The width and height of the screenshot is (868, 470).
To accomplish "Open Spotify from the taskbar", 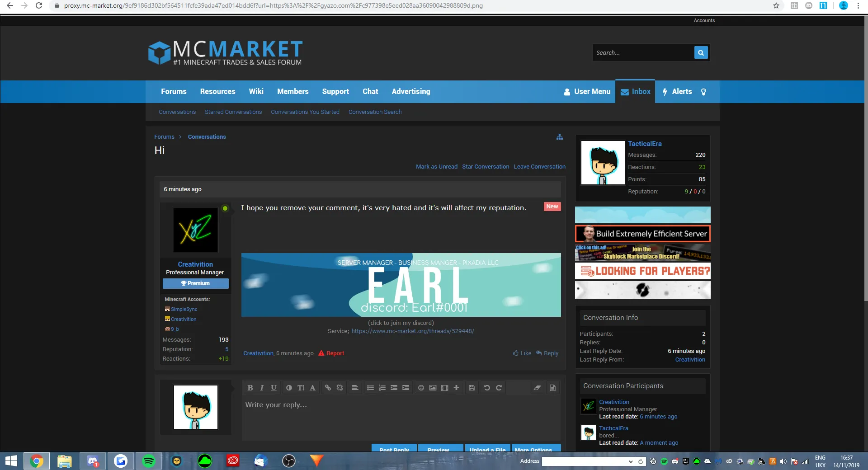I will click(149, 461).
